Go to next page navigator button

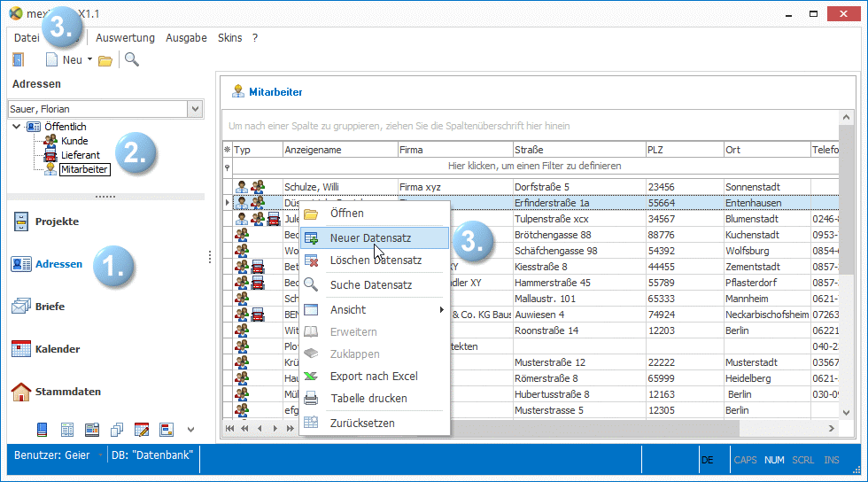[x=291, y=428]
